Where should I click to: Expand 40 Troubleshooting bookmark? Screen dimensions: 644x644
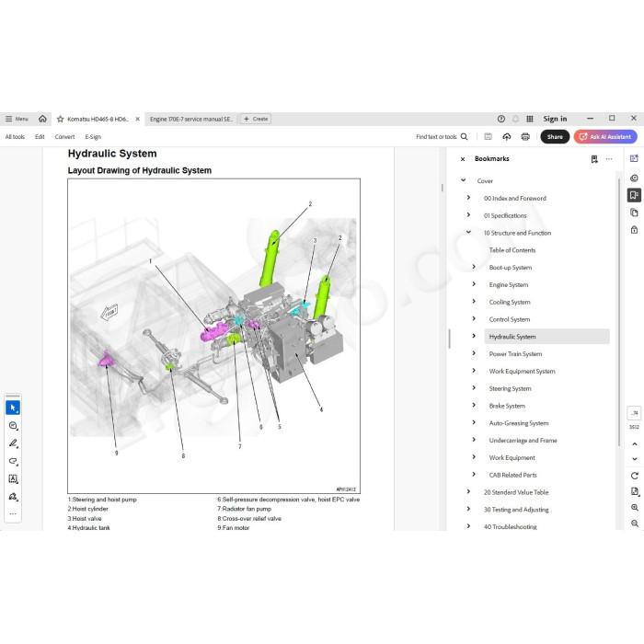coord(468,525)
